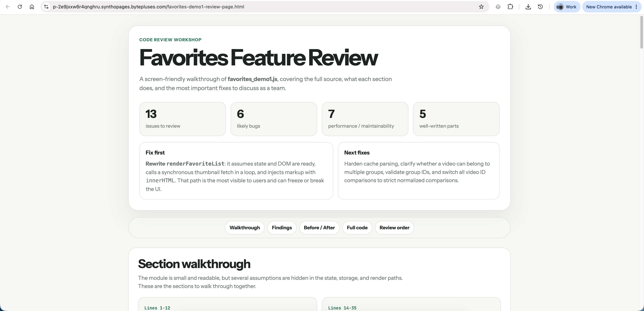Open the browser home page icon
Screen dimensions: 644x311
(x=32, y=7)
